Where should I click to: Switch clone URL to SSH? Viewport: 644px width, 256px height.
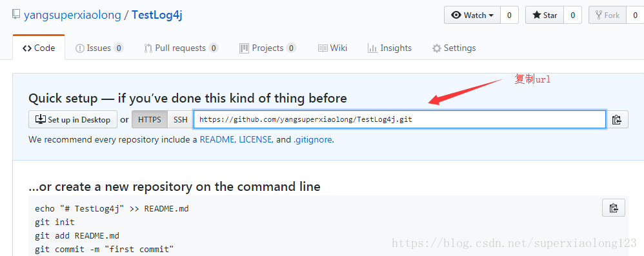coord(180,120)
